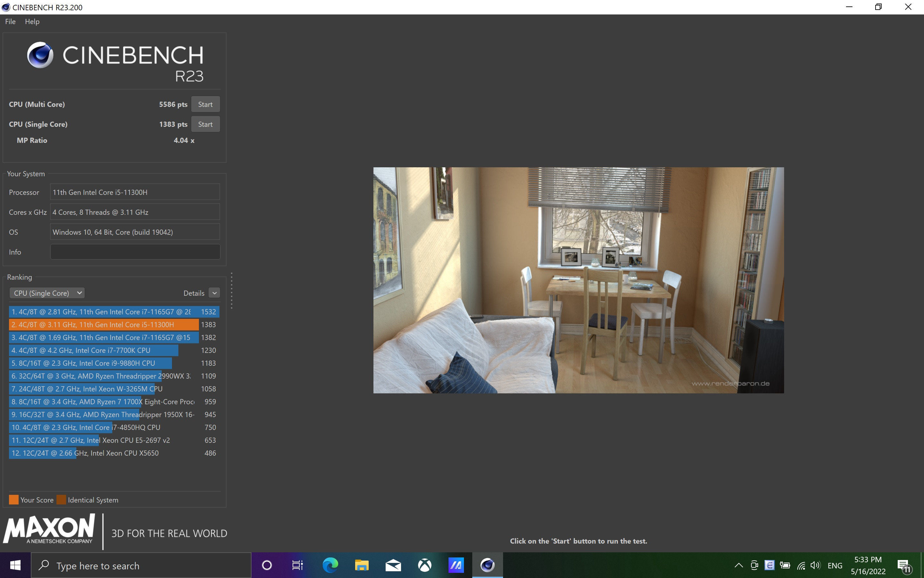Viewport: 924px width, 578px height.
Task: Select ranking row 1 i7-1165G7 at 2.81 GHz
Action: pos(114,311)
